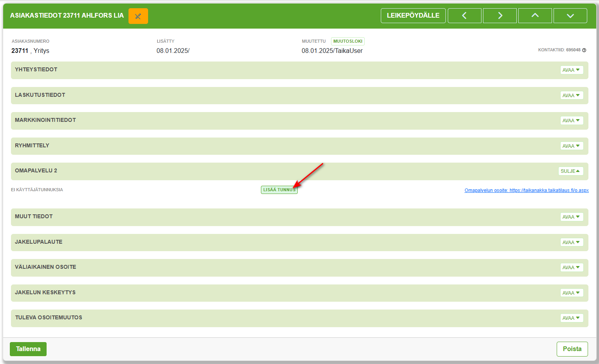Click the help icon next to KONTAKTIID

(584, 50)
